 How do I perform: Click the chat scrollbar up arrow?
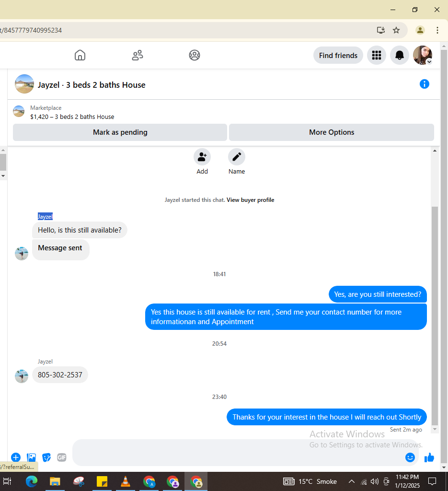435,151
